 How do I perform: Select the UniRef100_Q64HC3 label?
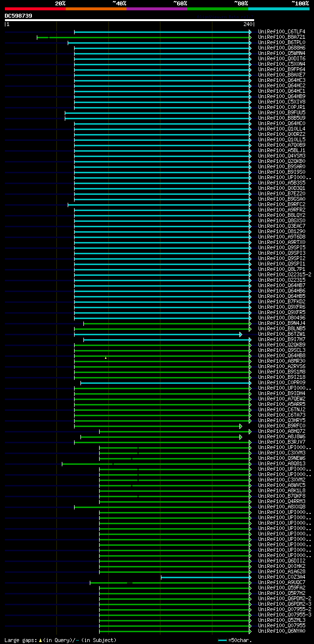(282, 80)
